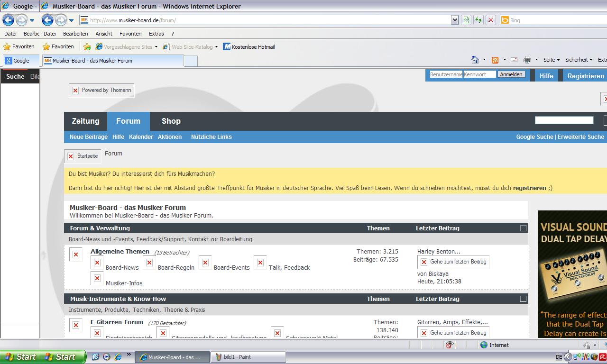Open the Nützliche Links menu item
The width and height of the screenshot is (607, 364).
tap(212, 136)
